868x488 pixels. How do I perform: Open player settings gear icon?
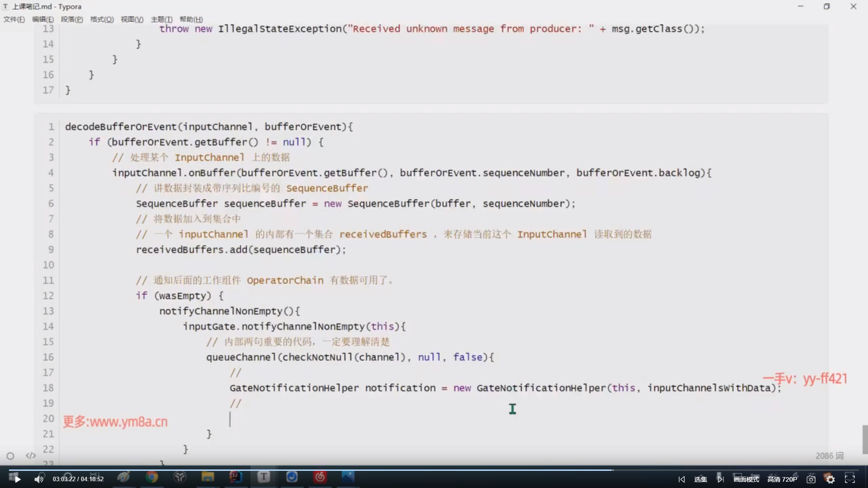(830, 479)
